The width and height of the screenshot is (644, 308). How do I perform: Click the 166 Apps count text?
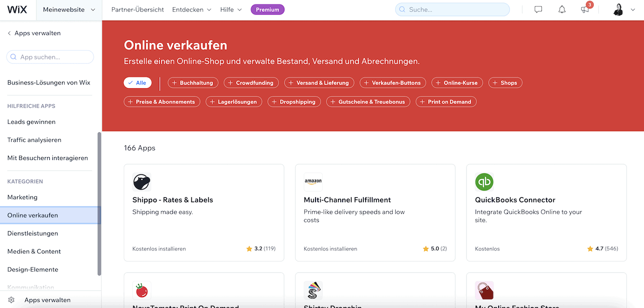(x=139, y=148)
